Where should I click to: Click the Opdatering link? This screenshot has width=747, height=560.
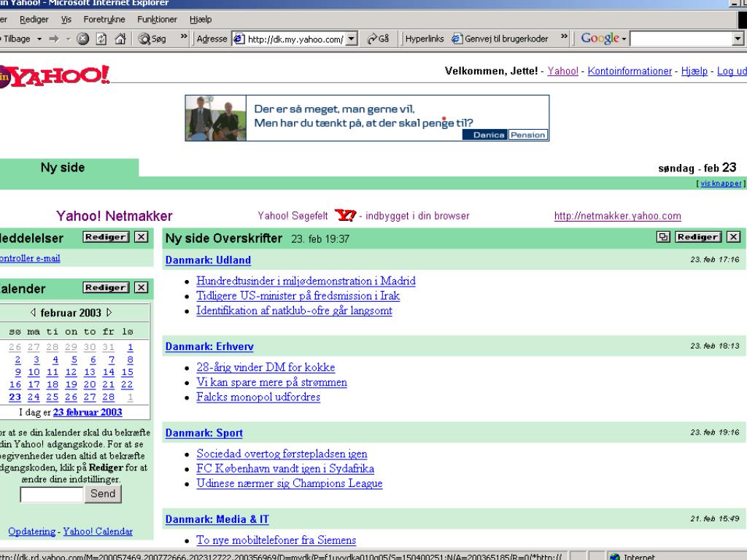point(31,532)
